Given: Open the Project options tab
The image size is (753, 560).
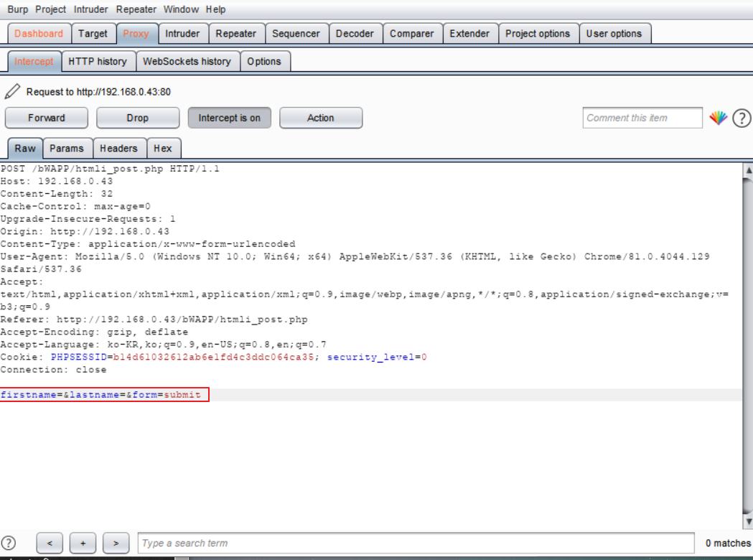Looking at the screenshot, I should click(538, 34).
